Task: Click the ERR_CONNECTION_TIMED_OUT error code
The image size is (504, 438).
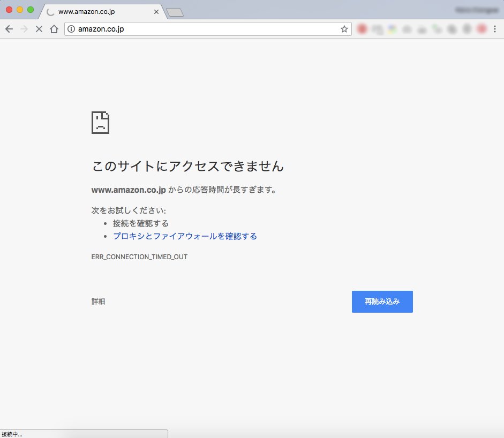Action: (x=139, y=257)
